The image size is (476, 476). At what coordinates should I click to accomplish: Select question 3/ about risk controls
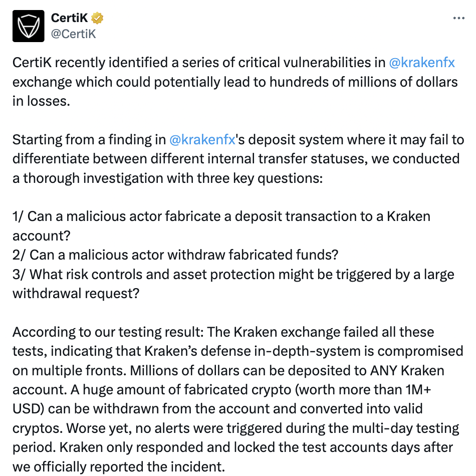point(233,284)
